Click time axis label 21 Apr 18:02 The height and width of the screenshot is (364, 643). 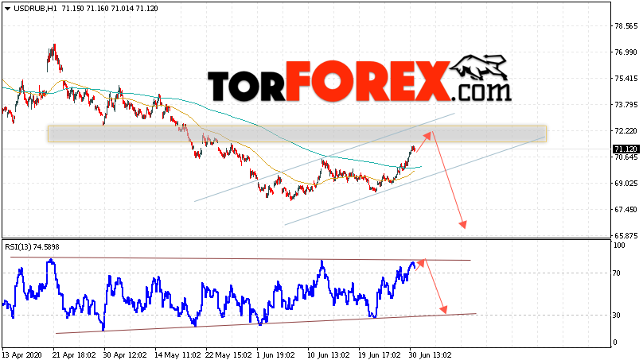(75, 354)
